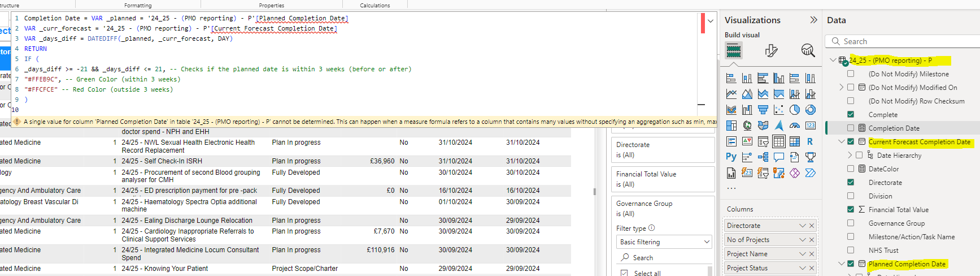The width and height of the screenshot is (980, 276).
Task: Check the (Do Not Modify) Row Checksum field
Action: pyautogui.click(x=851, y=101)
